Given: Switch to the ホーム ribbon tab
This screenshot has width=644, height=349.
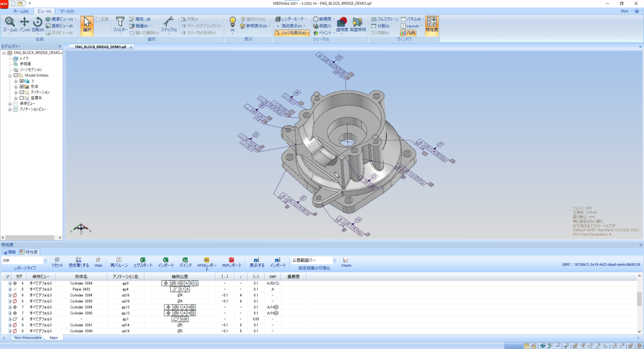Looking at the screenshot, I should click(21, 11).
